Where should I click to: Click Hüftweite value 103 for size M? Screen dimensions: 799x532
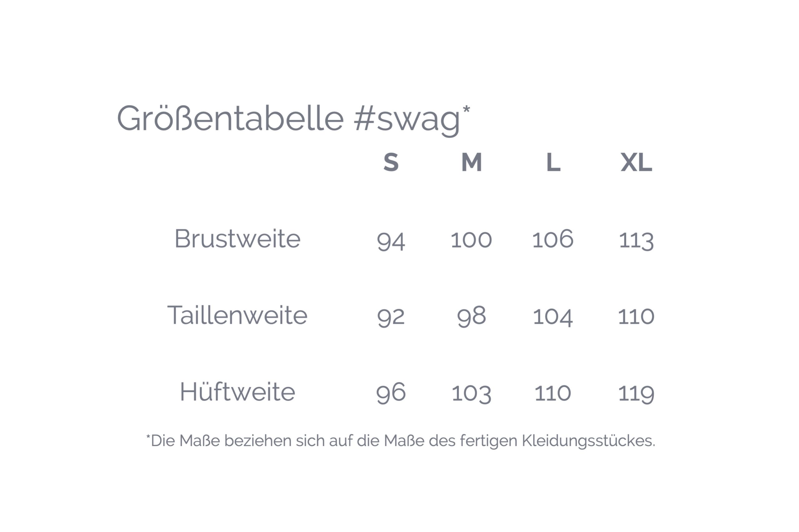(471, 394)
